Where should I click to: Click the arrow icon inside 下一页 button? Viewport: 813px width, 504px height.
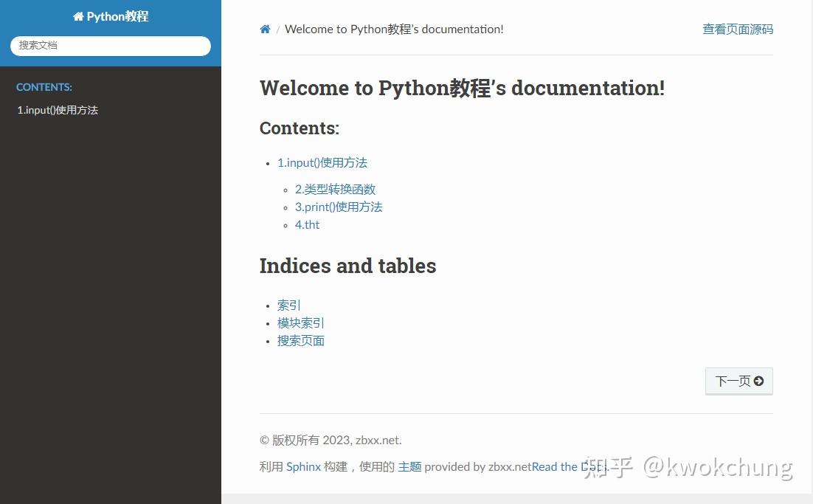coord(760,381)
